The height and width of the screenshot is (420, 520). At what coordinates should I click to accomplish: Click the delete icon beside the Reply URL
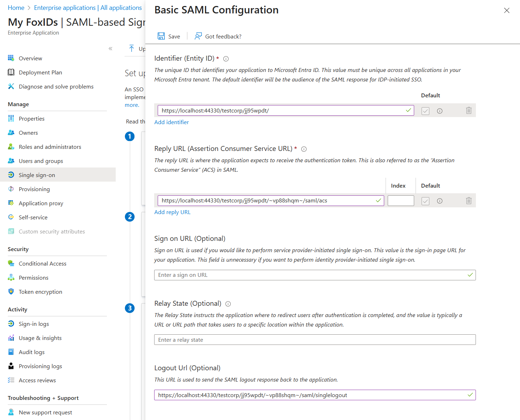click(468, 200)
